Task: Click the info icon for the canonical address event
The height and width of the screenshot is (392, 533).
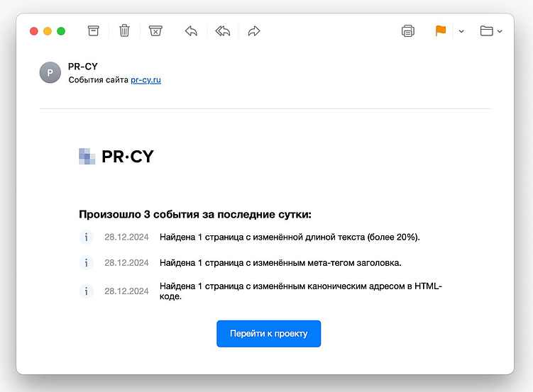Action: [87, 291]
